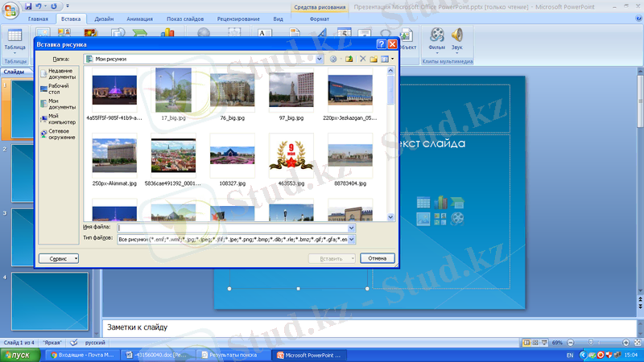Insert a Таблица from the ribbon
The height and width of the screenshot is (362, 644).
coord(14,41)
